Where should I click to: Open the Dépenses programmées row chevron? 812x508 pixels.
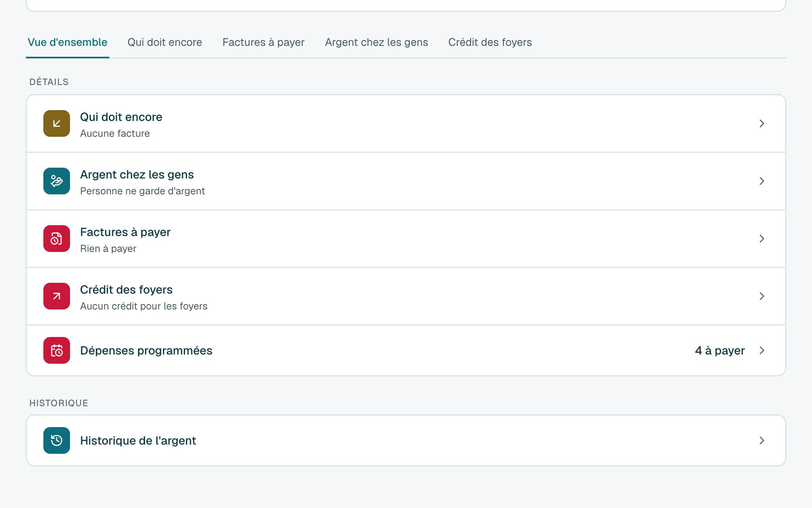pos(762,350)
